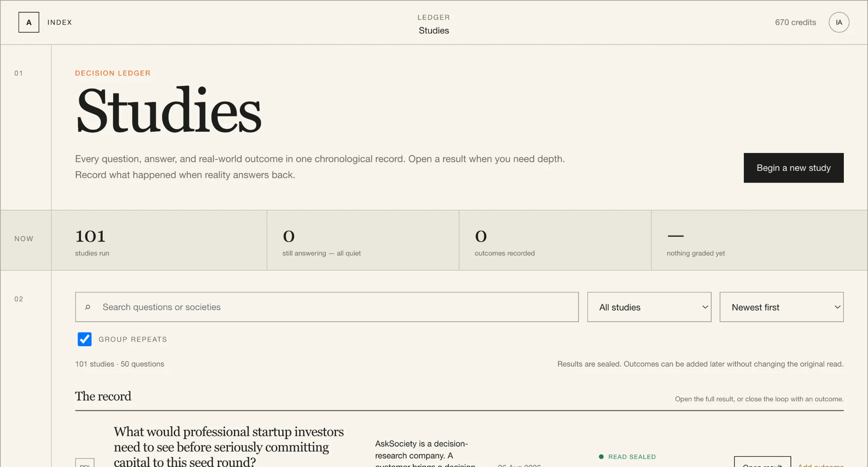Click the 'Studies' title in top header
Screen dimensions: 868x467
click(x=434, y=31)
